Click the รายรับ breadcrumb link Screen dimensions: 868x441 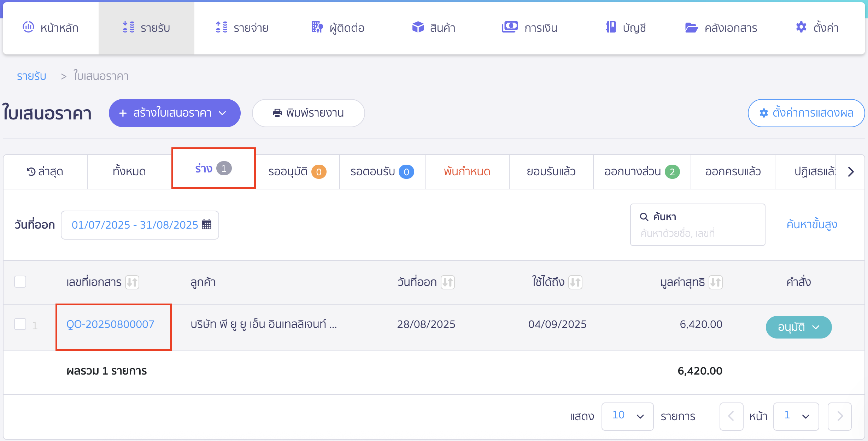[x=31, y=76]
